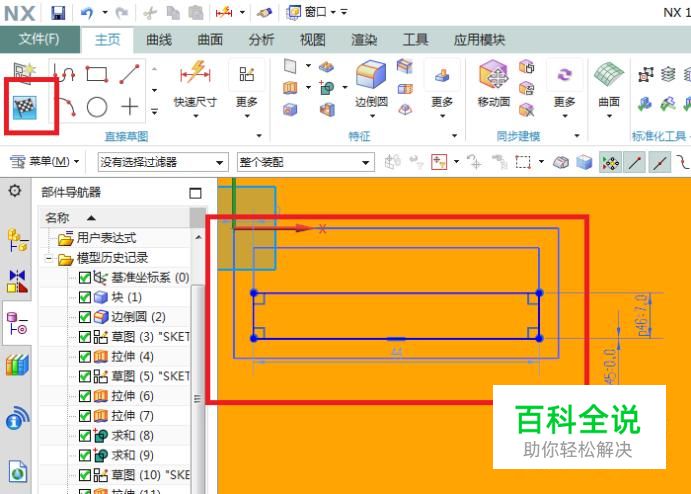Open the Constraint Navigator sidebar icon
The height and width of the screenshot is (494, 691).
(17, 281)
